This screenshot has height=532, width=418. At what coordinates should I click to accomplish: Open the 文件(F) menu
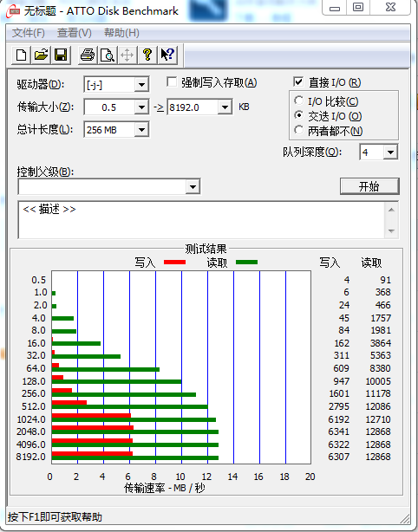click(29, 33)
